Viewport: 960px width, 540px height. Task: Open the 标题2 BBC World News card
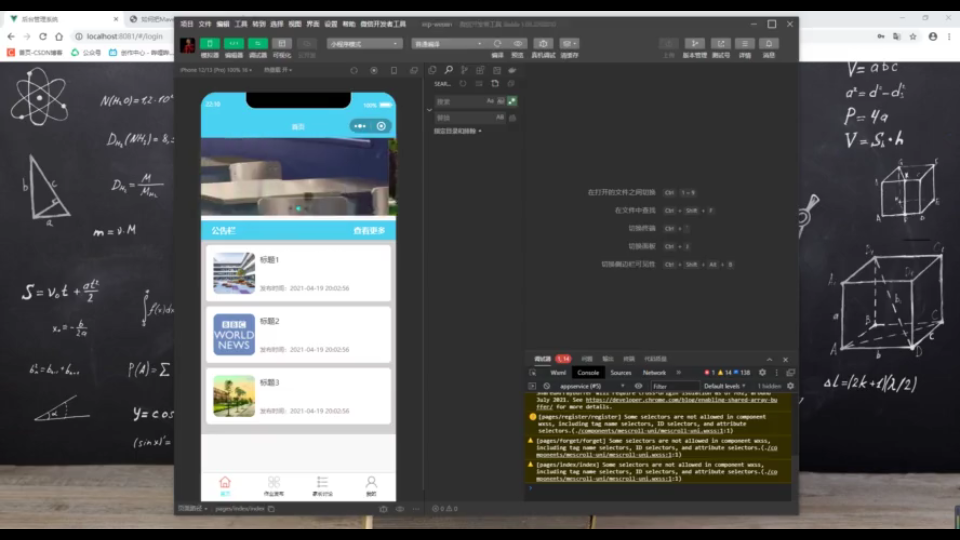(298, 335)
